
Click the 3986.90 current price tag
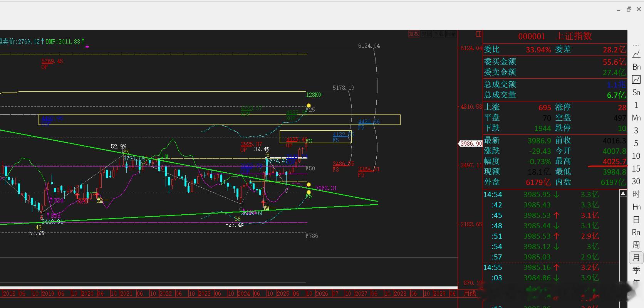(x=471, y=143)
